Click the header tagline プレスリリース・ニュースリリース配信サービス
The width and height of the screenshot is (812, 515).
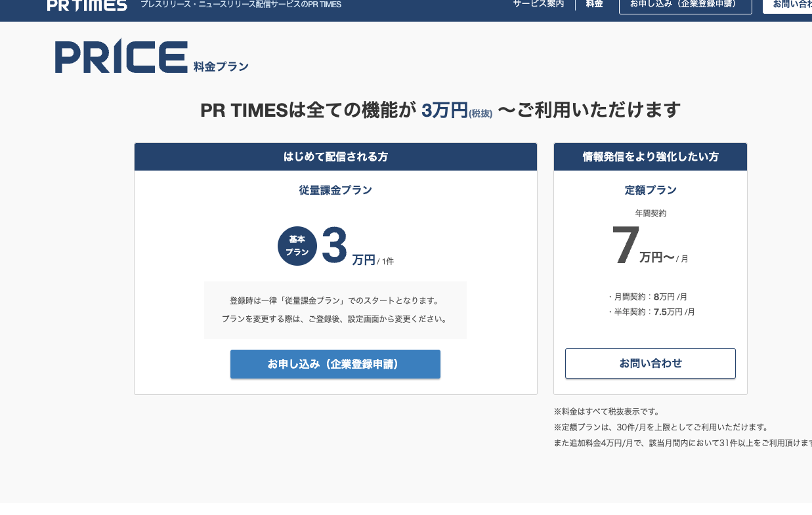[240, 5]
